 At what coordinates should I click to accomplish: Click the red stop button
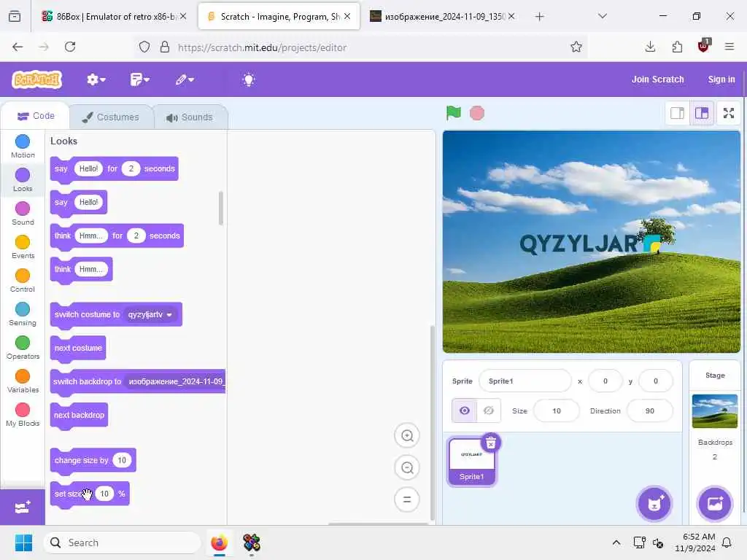477,113
